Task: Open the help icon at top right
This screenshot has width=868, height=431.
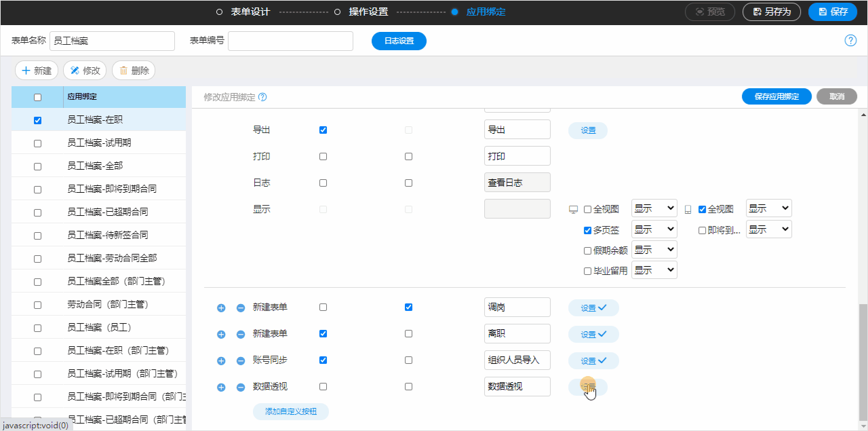Action: tap(850, 41)
